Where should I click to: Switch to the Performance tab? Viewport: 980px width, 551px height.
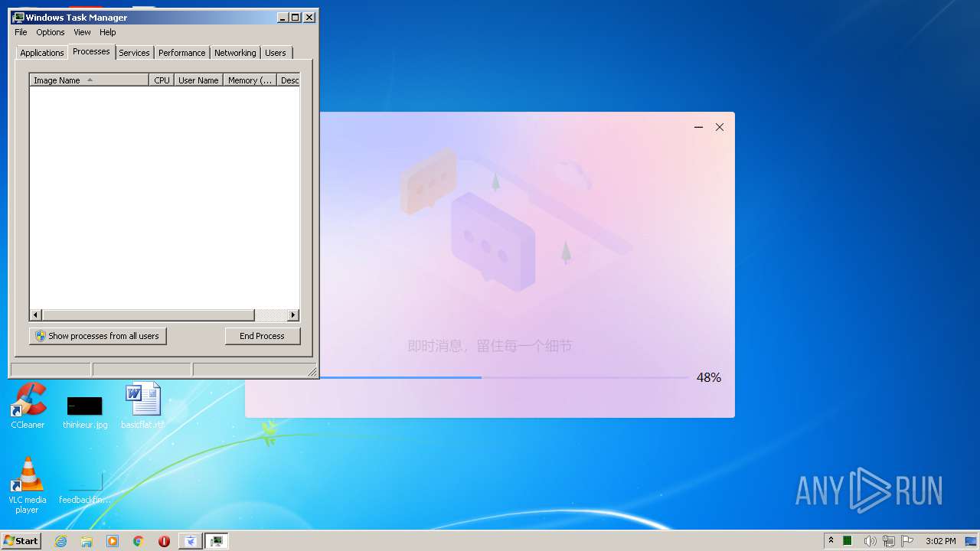pyautogui.click(x=181, y=53)
